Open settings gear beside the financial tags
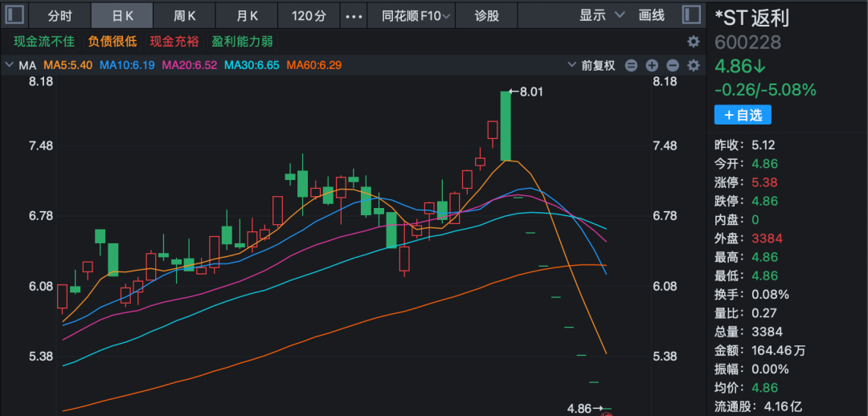 click(693, 42)
